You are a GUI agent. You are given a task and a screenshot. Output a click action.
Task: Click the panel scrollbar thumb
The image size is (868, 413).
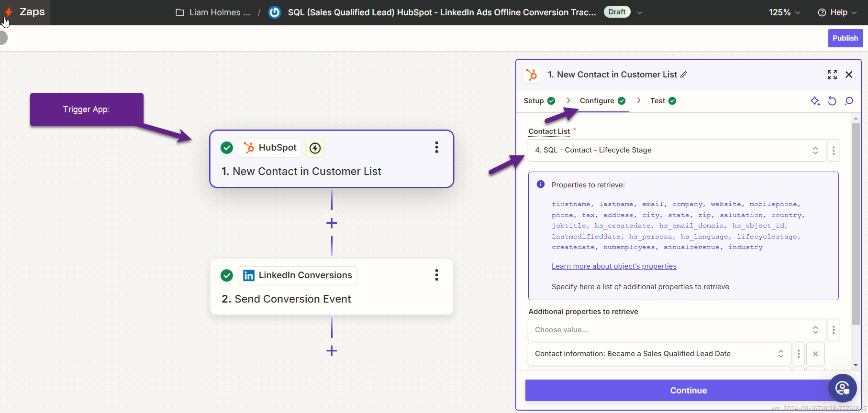[856, 225]
